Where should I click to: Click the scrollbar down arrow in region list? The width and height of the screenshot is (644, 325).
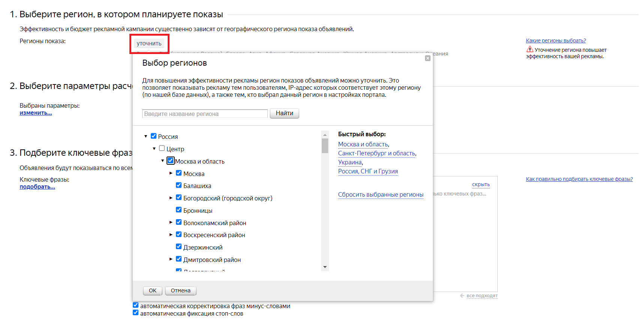pos(325,267)
